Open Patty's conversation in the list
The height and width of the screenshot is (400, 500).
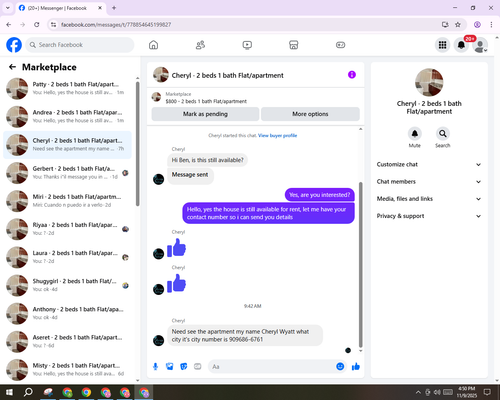click(x=67, y=88)
